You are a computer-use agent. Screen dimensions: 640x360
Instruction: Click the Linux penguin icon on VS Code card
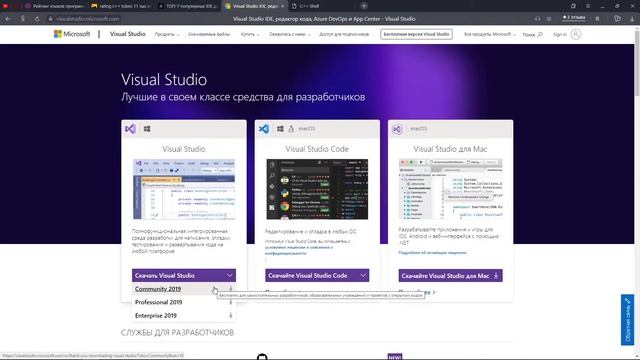click(x=291, y=129)
